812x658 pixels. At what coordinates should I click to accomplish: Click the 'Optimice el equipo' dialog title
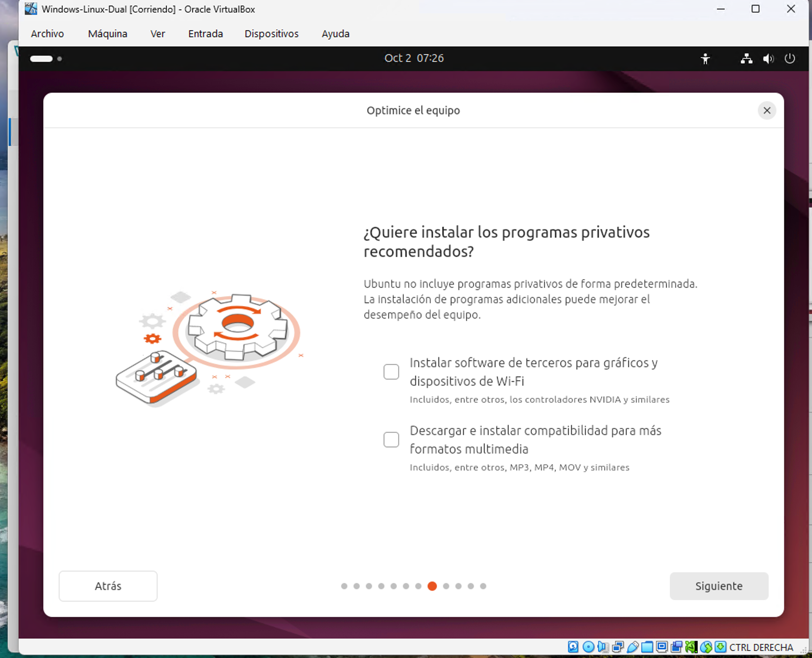(x=413, y=110)
